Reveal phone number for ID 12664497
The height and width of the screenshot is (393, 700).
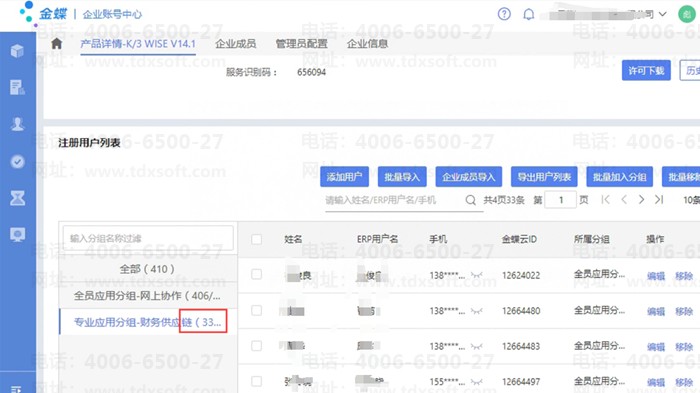coord(476,382)
